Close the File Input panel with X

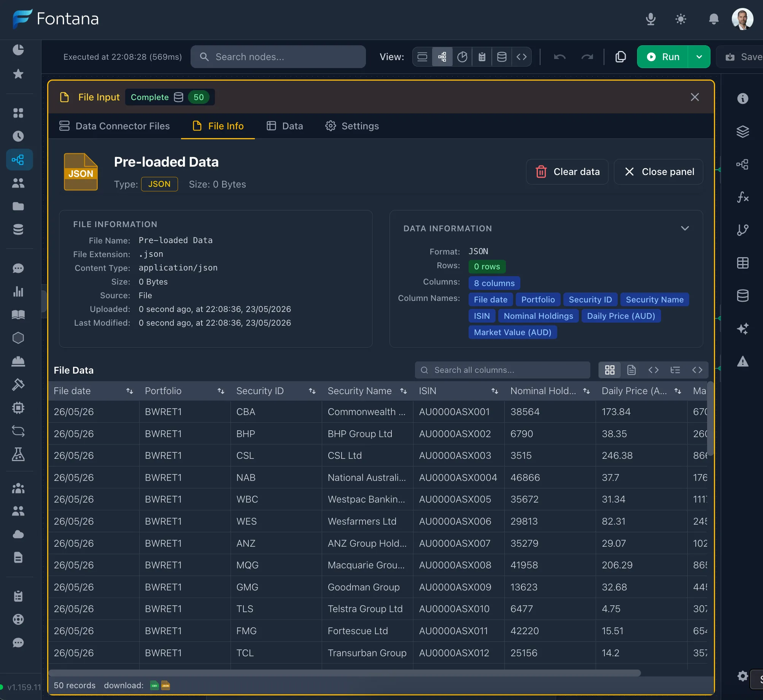pos(695,97)
